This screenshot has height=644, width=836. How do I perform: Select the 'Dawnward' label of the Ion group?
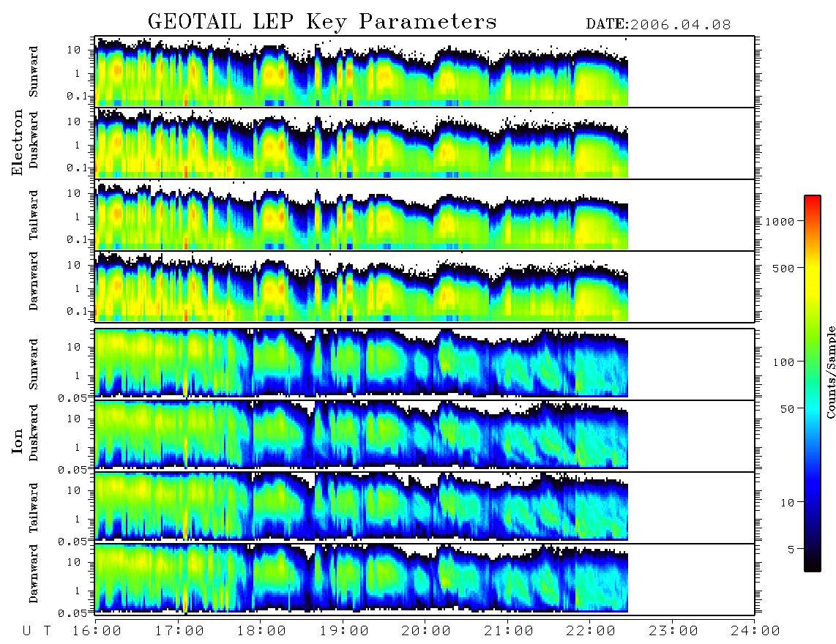34,574
